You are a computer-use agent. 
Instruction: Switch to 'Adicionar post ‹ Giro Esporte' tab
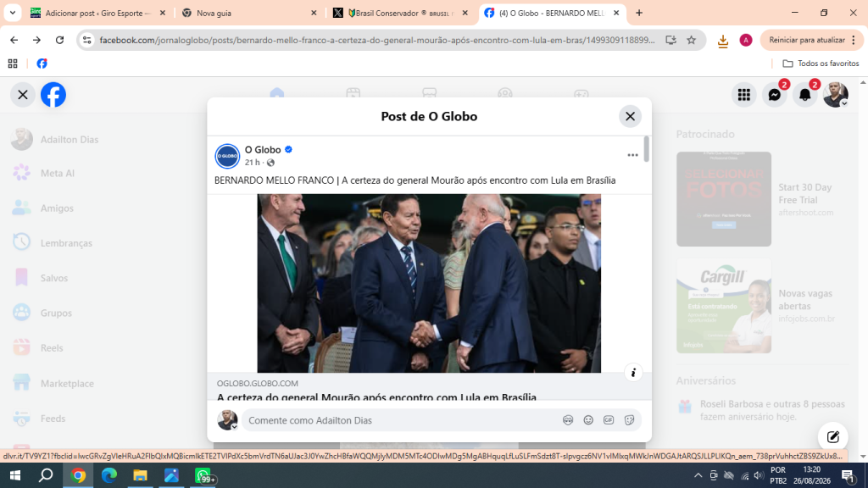coord(97,13)
